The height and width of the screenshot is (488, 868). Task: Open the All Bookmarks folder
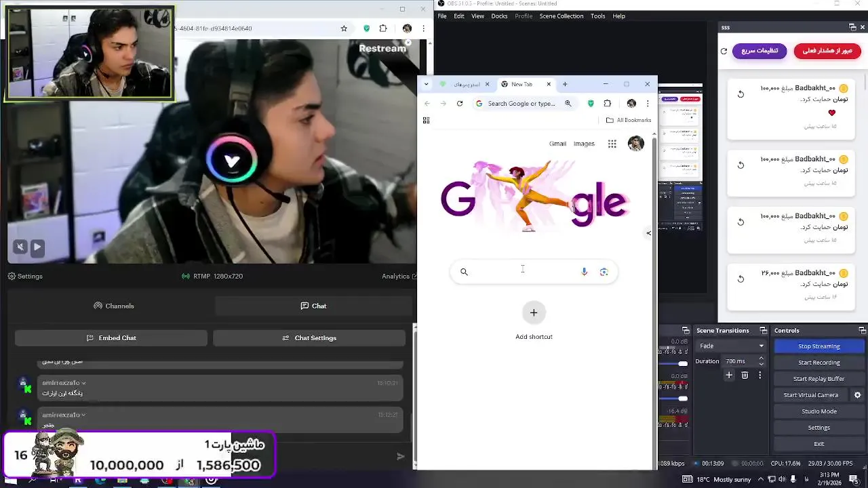pyautogui.click(x=629, y=120)
